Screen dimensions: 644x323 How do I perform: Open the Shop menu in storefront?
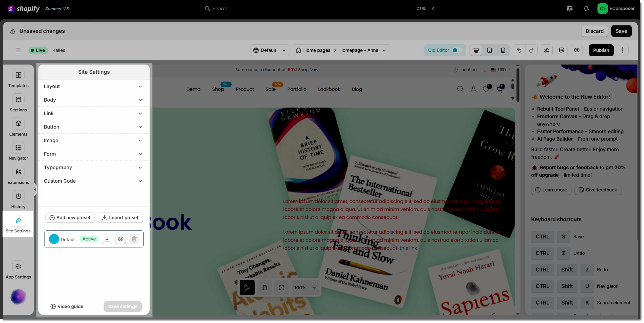(218, 89)
